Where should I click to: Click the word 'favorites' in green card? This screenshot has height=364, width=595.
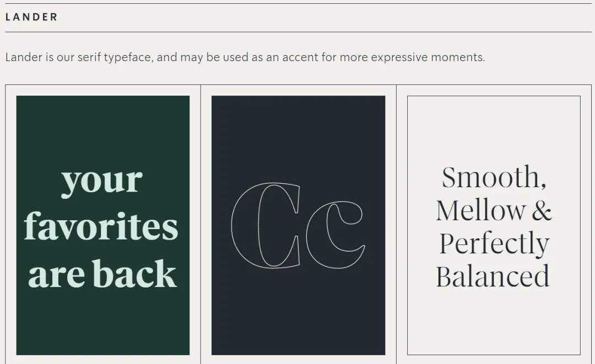coord(101,227)
